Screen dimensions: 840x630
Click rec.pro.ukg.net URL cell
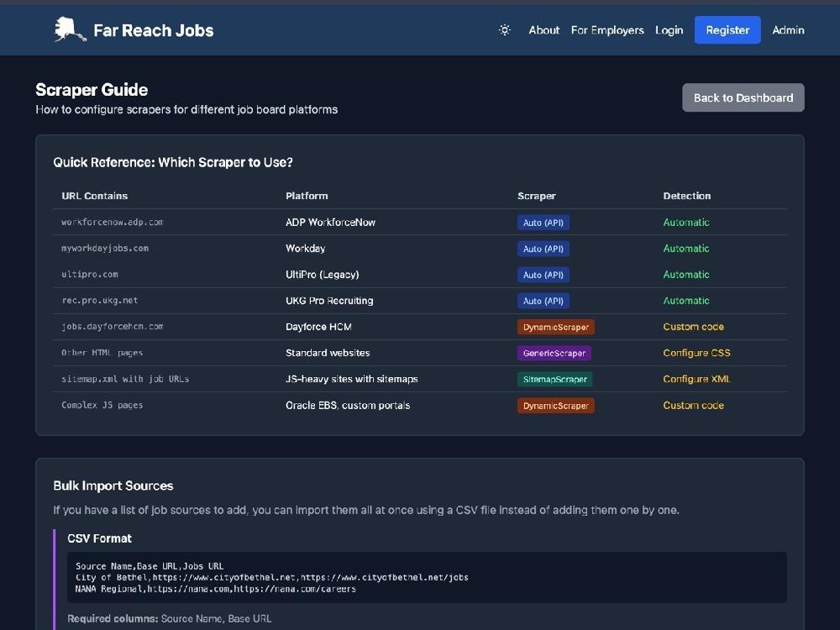tap(100, 301)
